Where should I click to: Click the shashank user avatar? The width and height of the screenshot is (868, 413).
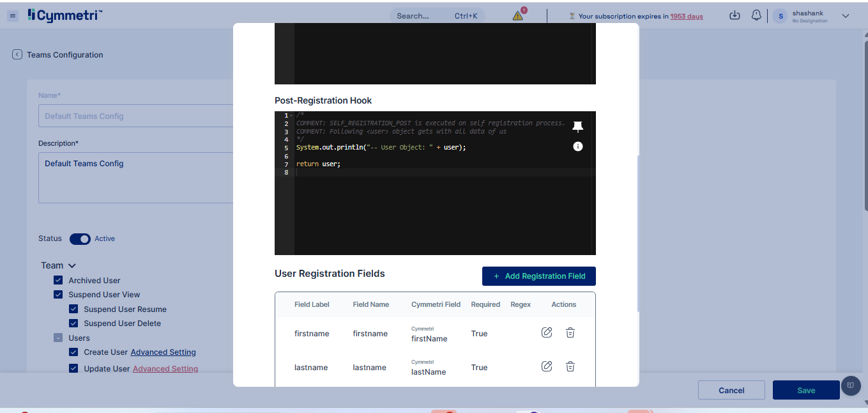click(x=780, y=16)
